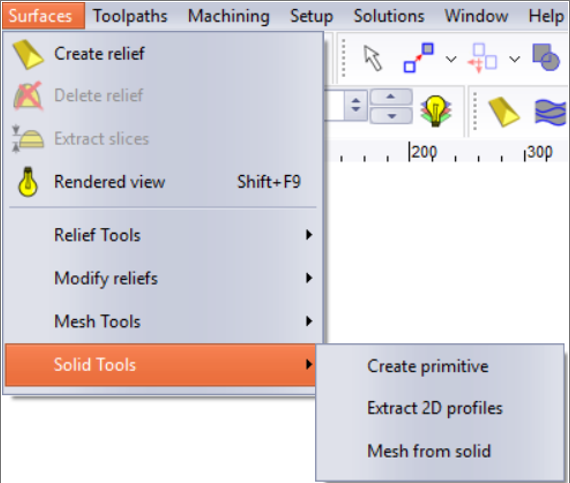570x483 pixels.
Task: Select the arrow pointer selection tool
Action: (x=373, y=58)
